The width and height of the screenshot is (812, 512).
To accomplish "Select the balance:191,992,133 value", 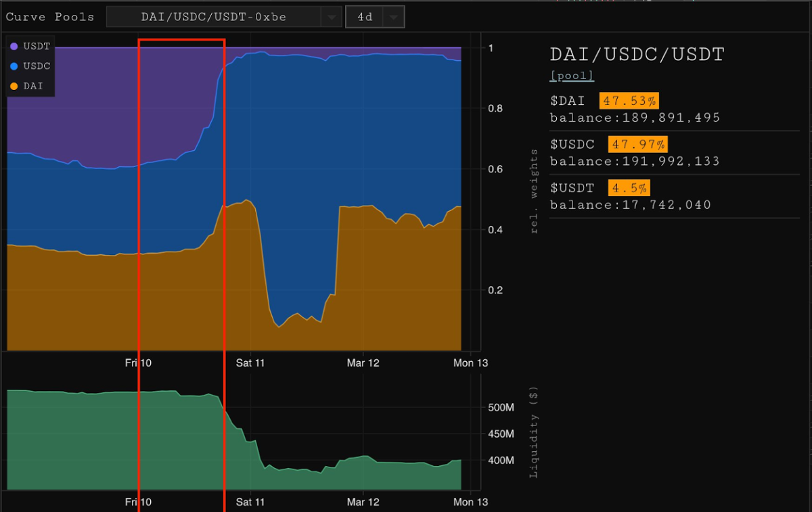I will point(635,162).
